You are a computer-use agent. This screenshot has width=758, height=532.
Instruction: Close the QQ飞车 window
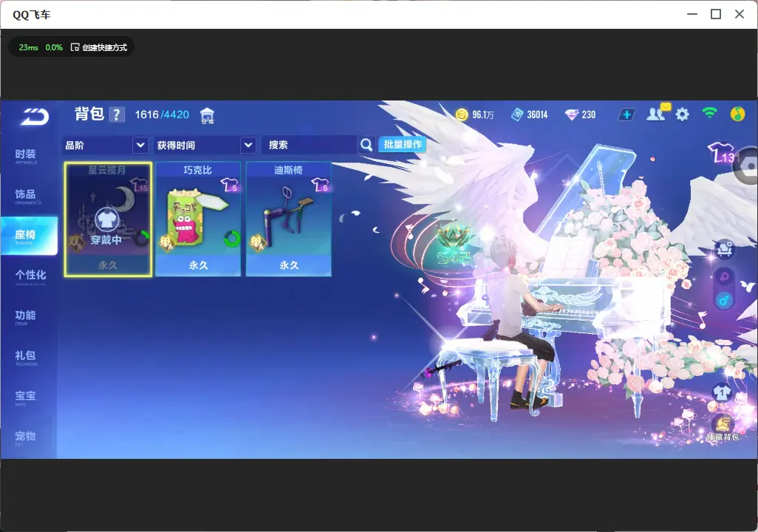pyautogui.click(x=740, y=14)
